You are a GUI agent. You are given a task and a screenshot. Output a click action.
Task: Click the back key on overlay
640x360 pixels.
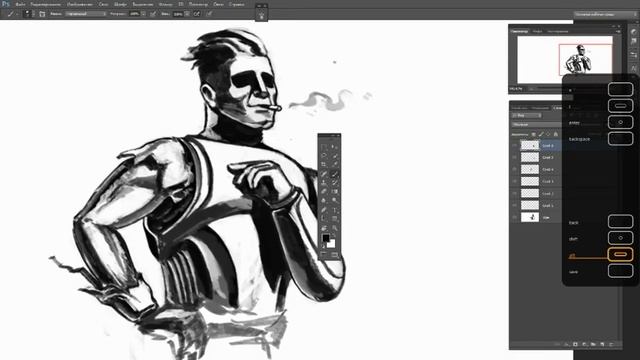tap(620, 222)
